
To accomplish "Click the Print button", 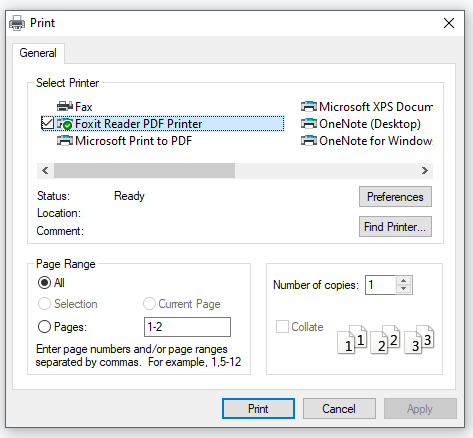I will 258,409.
